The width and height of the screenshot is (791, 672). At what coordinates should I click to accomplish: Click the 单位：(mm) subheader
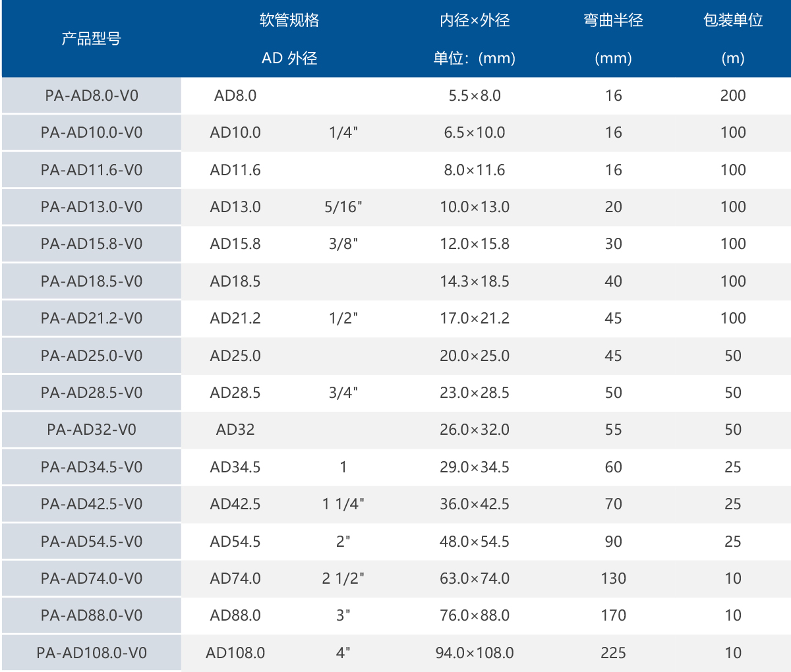(x=475, y=58)
